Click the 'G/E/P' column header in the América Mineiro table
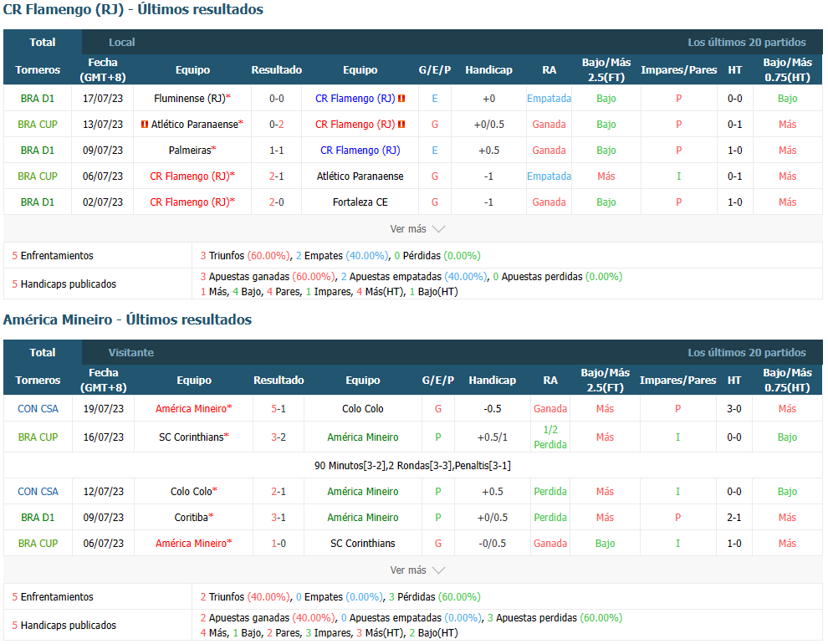828x644 pixels. click(x=437, y=380)
